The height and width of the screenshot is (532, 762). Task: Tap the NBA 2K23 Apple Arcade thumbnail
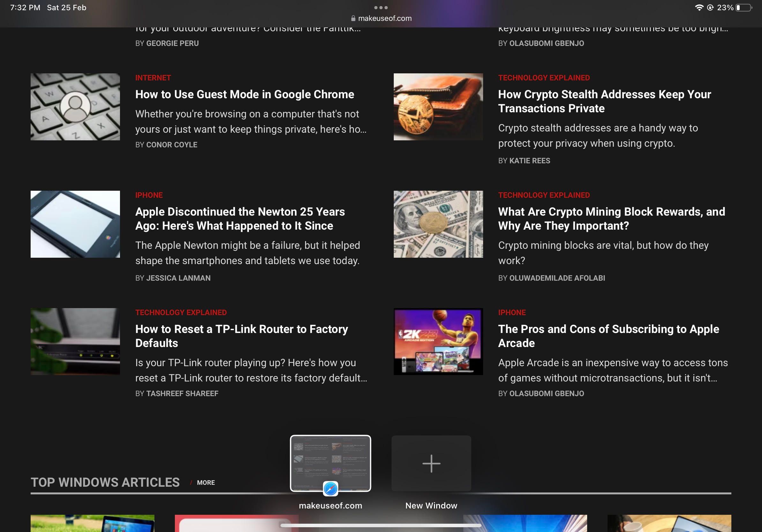[x=438, y=342]
